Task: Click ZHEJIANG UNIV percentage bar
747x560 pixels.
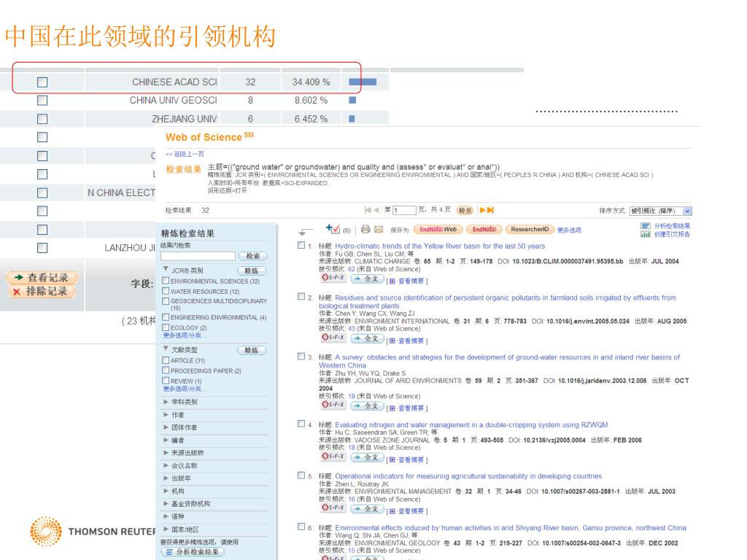Action: 352,119
